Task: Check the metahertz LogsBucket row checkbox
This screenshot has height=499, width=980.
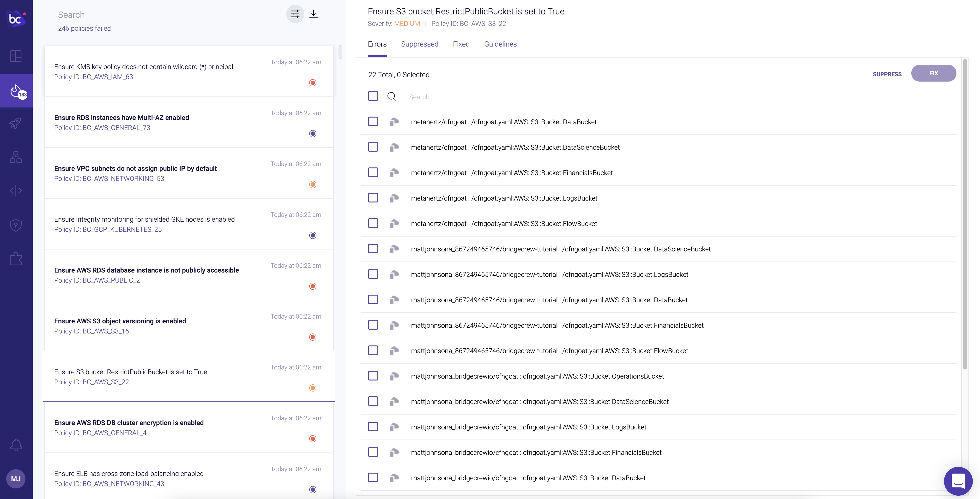Action: [x=373, y=198]
